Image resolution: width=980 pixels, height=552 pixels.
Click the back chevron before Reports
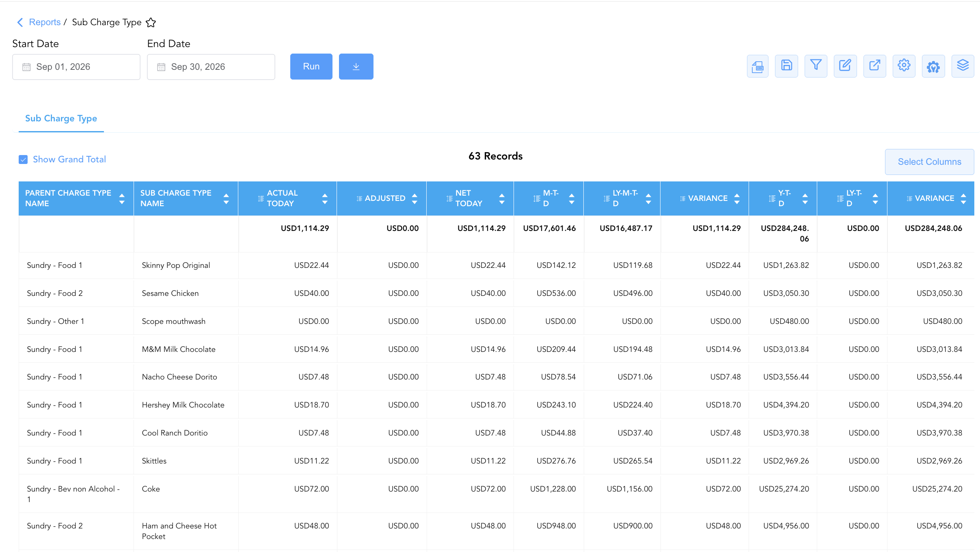click(x=20, y=22)
